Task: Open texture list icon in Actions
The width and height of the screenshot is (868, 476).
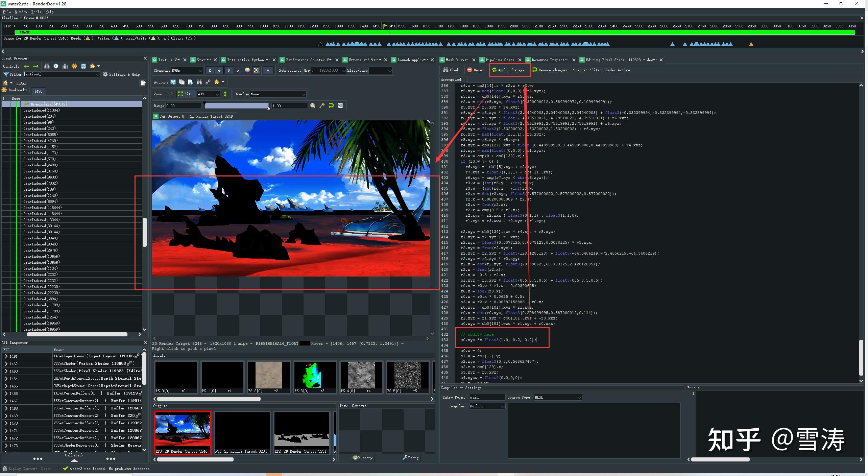Action: tap(191, 82)
